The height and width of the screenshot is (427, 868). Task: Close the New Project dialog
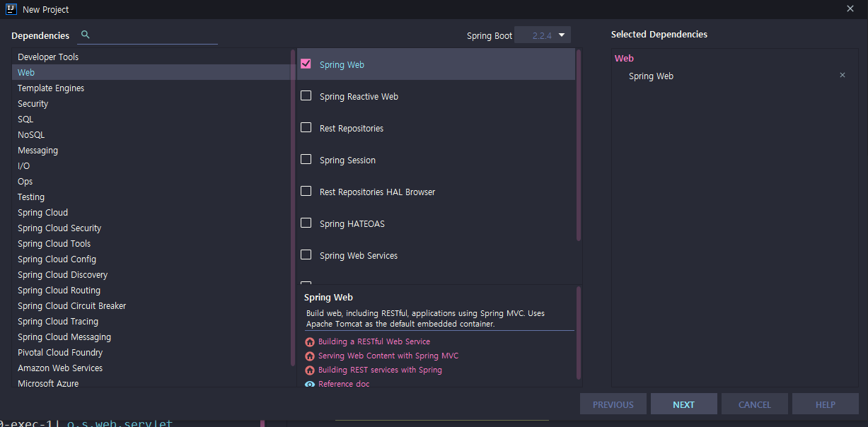(850, 8)
